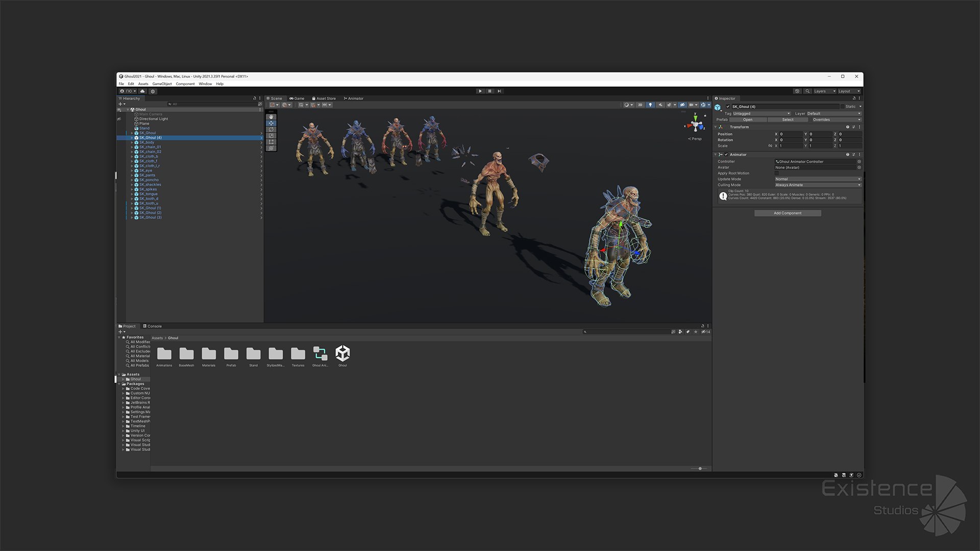Click the Add Component button
The image size is (980, 551).
[787, 213]
